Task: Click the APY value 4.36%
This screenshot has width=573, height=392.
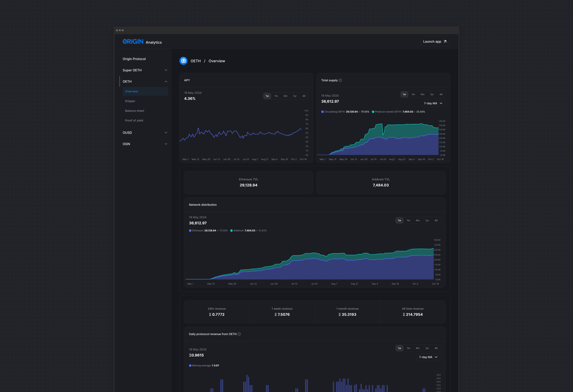Action: pos(190,99)
